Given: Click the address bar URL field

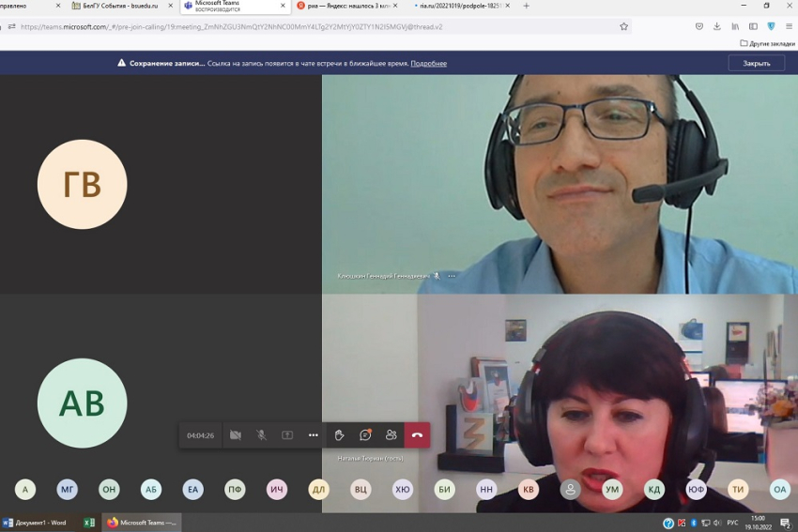Looking at the screenshot, I should coord(319,26).
